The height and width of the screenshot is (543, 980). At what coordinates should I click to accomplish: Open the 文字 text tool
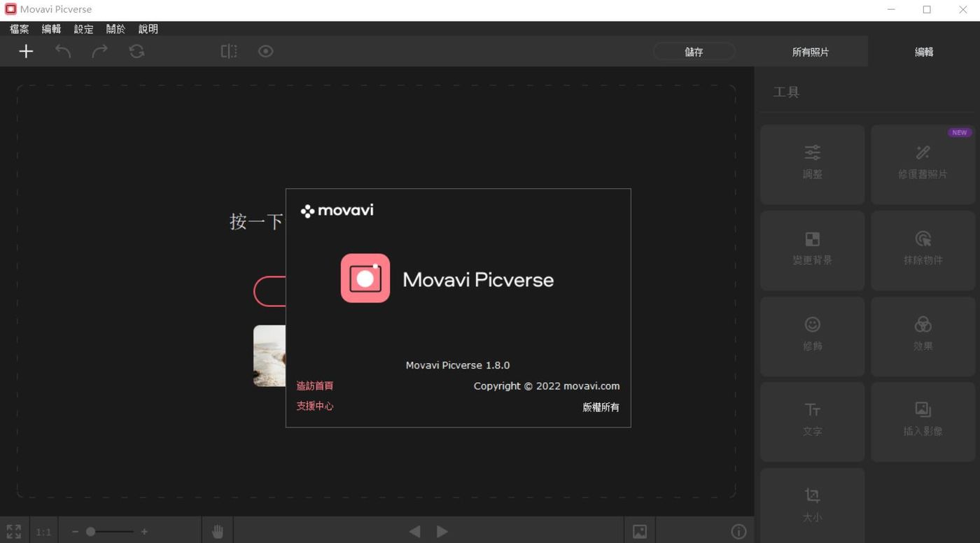[813, 422]
